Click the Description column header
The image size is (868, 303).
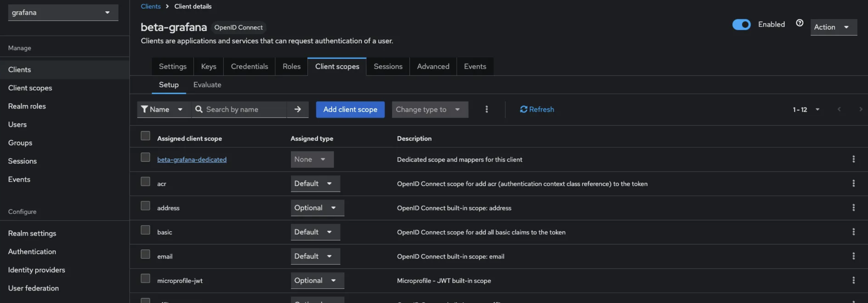414,139
